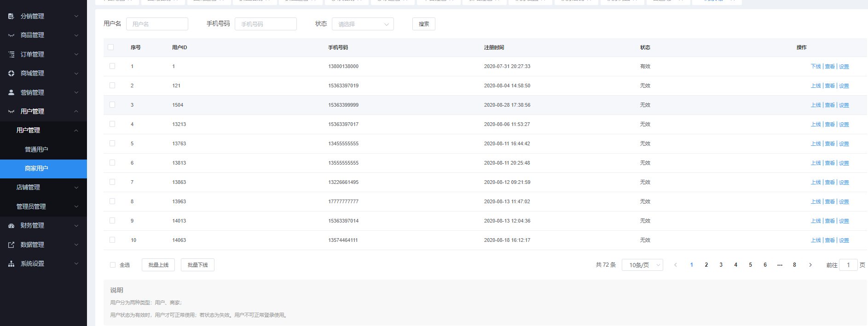
Task: Click the 批量上线 button
Action: coord(158,265)
